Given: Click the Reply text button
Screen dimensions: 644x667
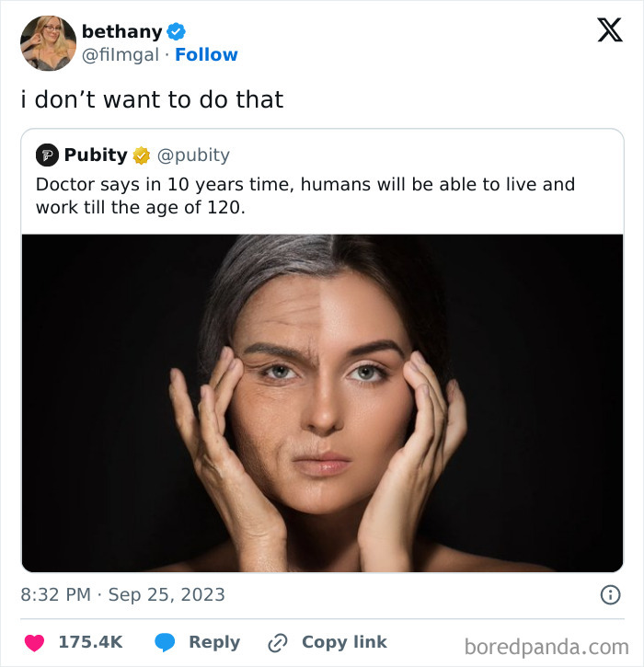Looking at the screenshot, I should [214, 642].
